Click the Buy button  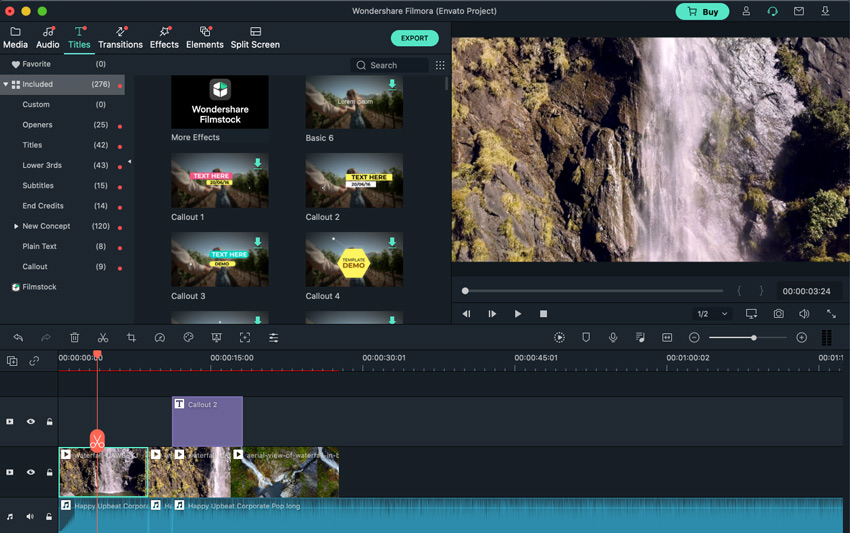pos(703,11)
